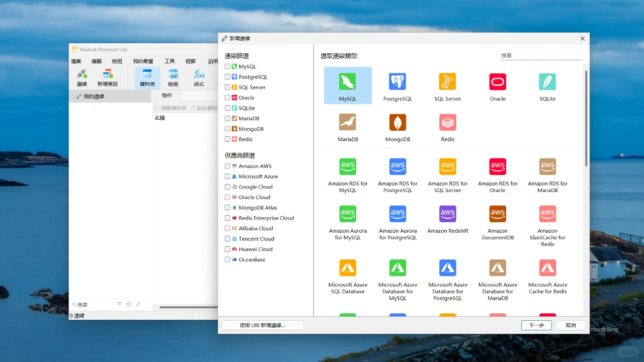This screenshot has height=362, width=644.
Task: Open the 工具 menu
Action: coord(170,61)
